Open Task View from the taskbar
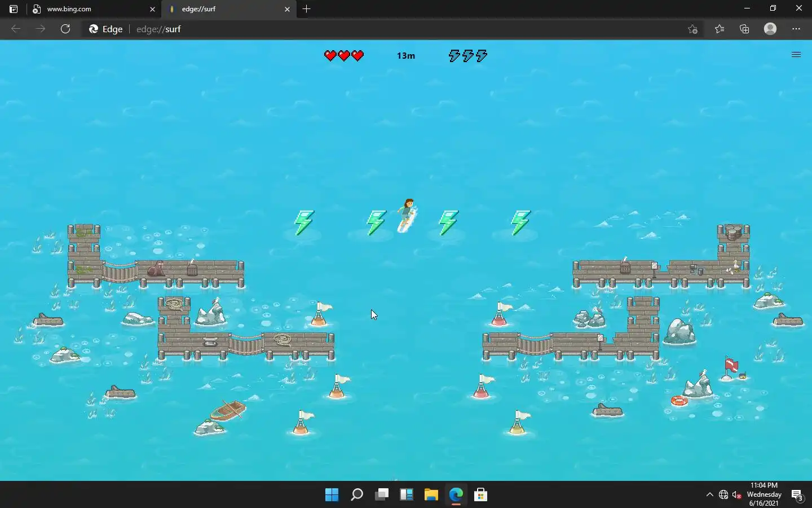Image resolution: width=812 pixels, height=508 pixels. tap(382, 495)
